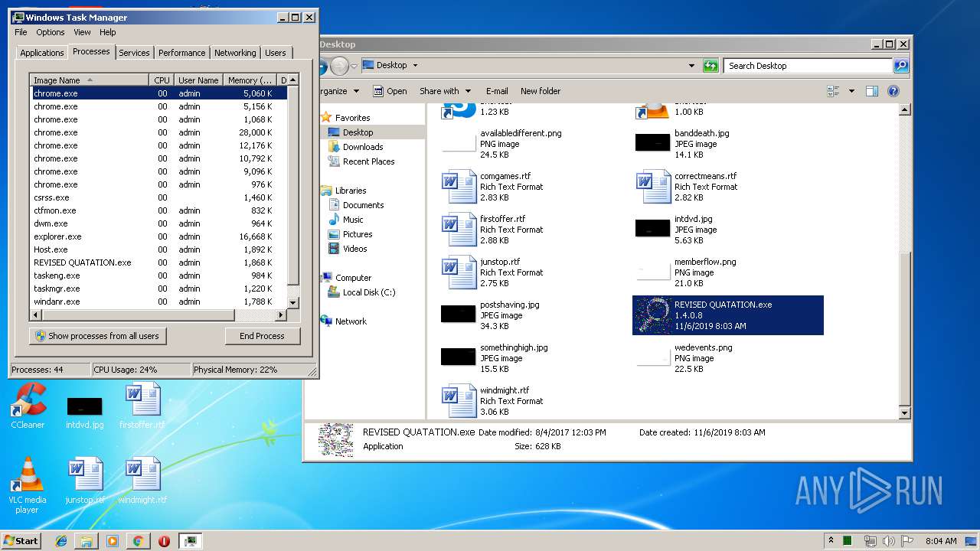Click the Explorer help icon

tap(893, 91)
